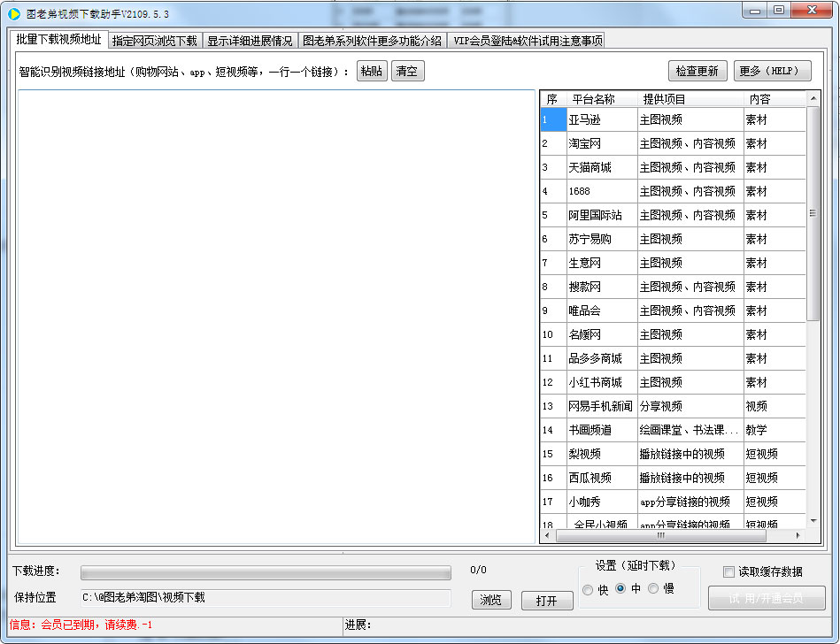Click the app icon in title bar

click(x=14, y=14)
